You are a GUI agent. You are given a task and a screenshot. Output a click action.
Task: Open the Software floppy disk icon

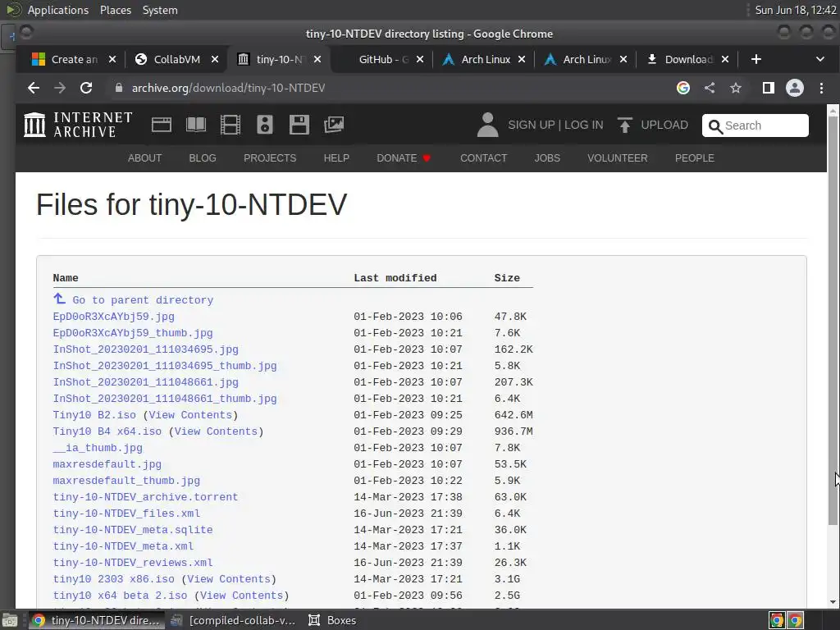pos(299,125)
